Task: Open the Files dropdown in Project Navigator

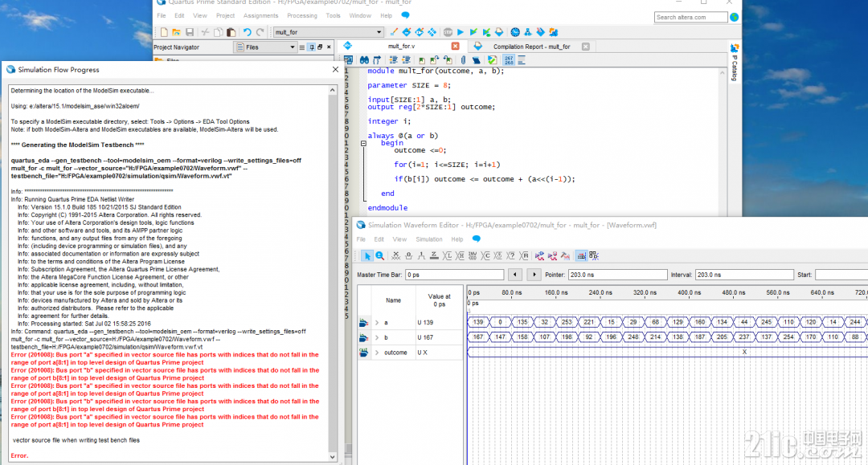Action: click(x=267, y=47)
